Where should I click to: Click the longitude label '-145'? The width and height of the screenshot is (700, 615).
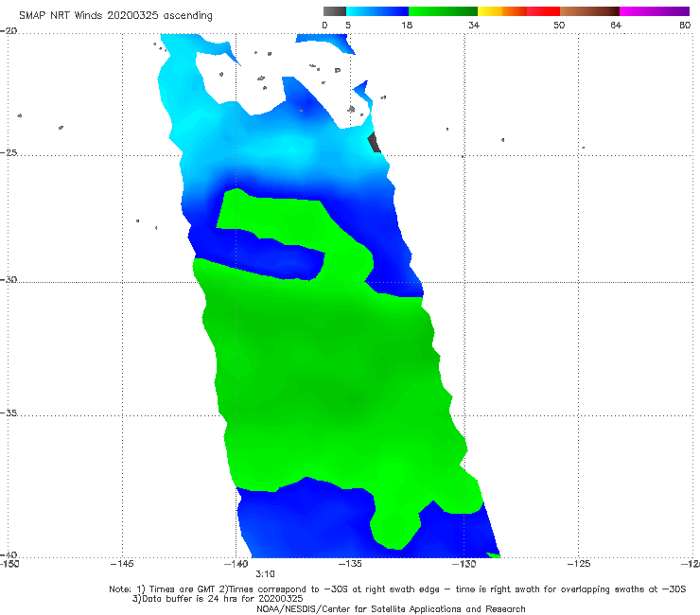pyautogui.click(x=122, y=564)
